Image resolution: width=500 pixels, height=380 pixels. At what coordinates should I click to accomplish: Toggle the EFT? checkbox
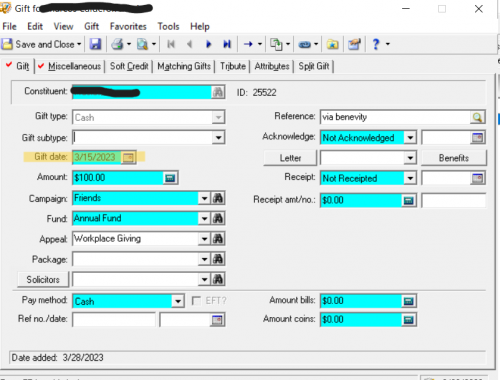196,301
